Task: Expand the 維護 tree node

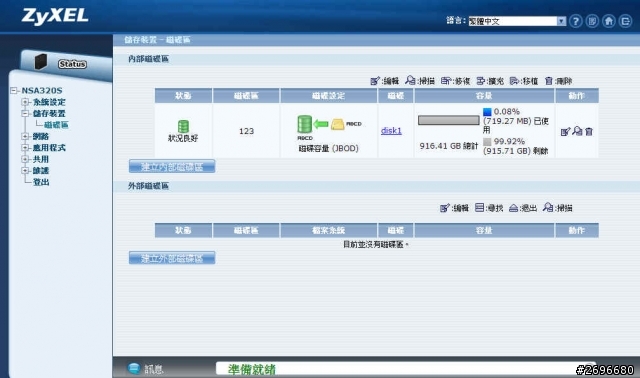Action: [25, 170]
